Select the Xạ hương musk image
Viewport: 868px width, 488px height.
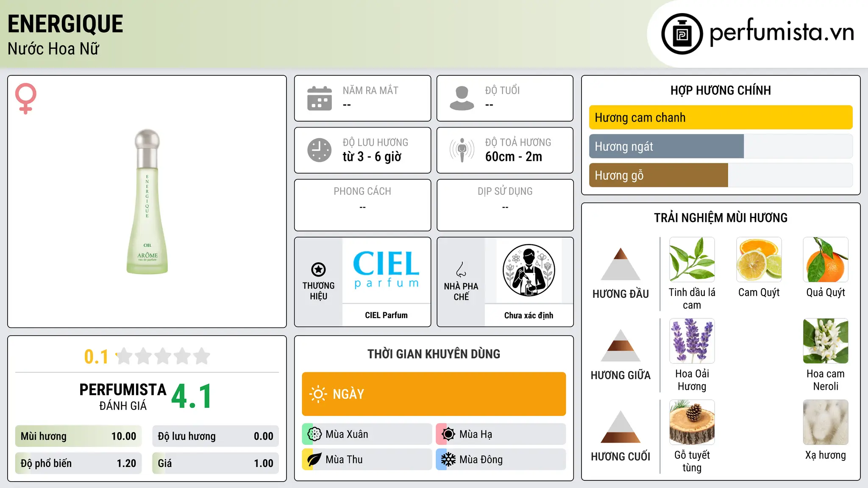click(826, 422)
